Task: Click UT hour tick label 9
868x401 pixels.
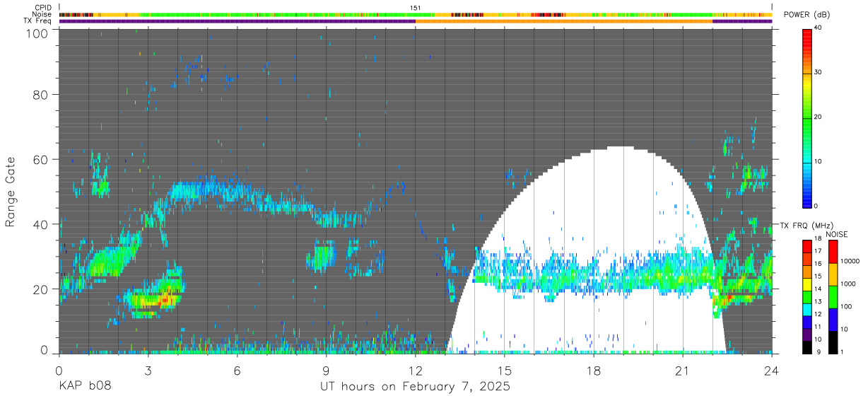Action: (326, 371)
